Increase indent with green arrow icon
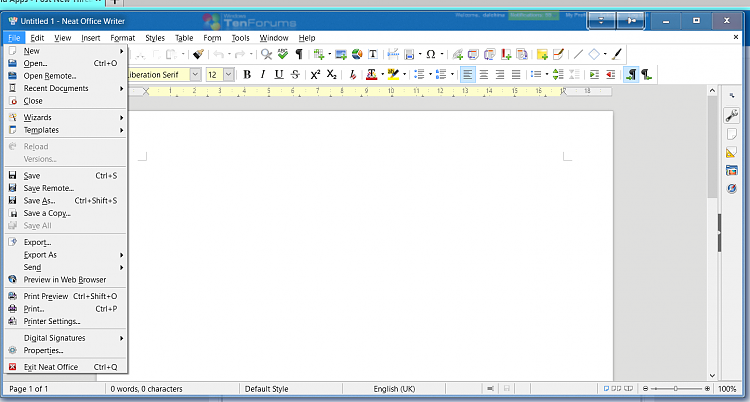750x402 pixels. pos(594,75)
